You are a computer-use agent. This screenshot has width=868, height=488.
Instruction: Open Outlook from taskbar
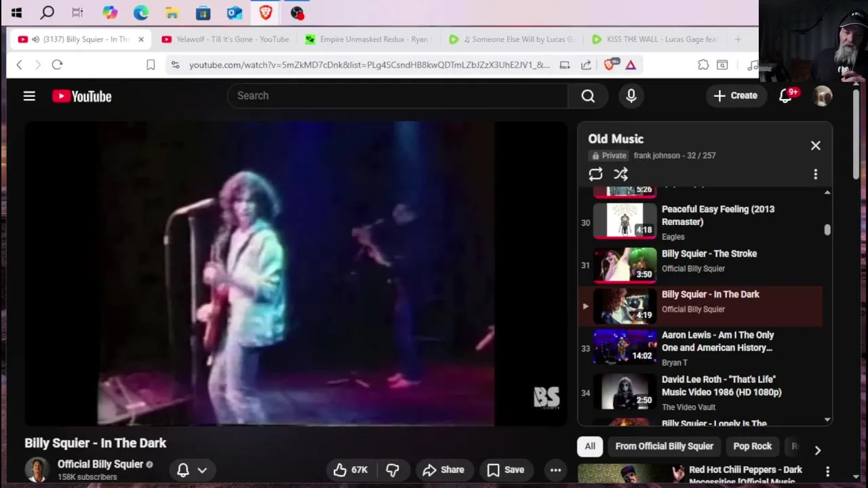(235, 12)
